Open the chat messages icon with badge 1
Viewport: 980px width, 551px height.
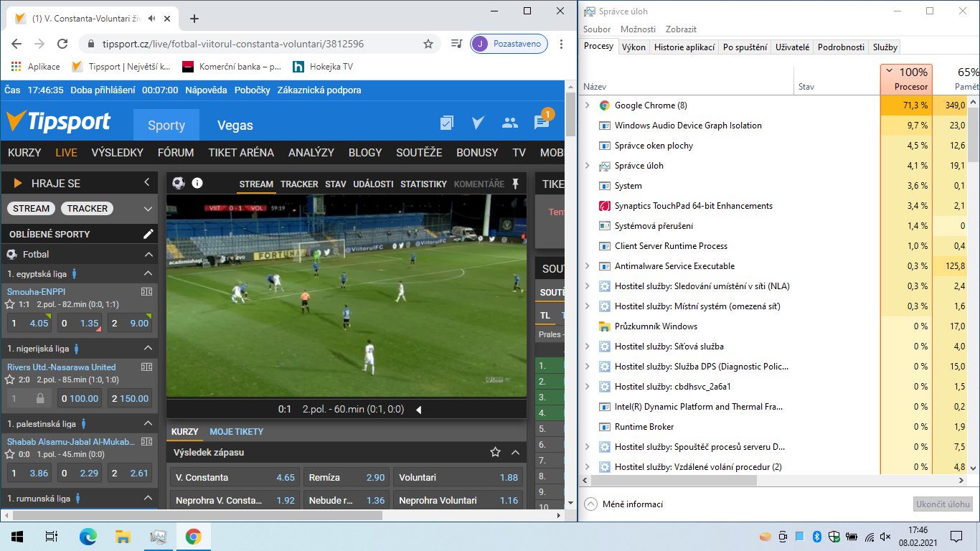point(542,121)
